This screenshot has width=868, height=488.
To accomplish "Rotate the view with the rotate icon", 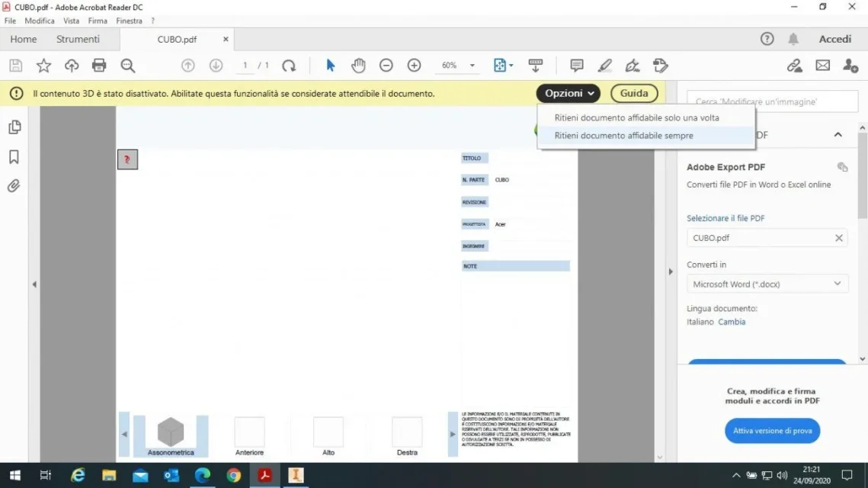I will (289, 66).
